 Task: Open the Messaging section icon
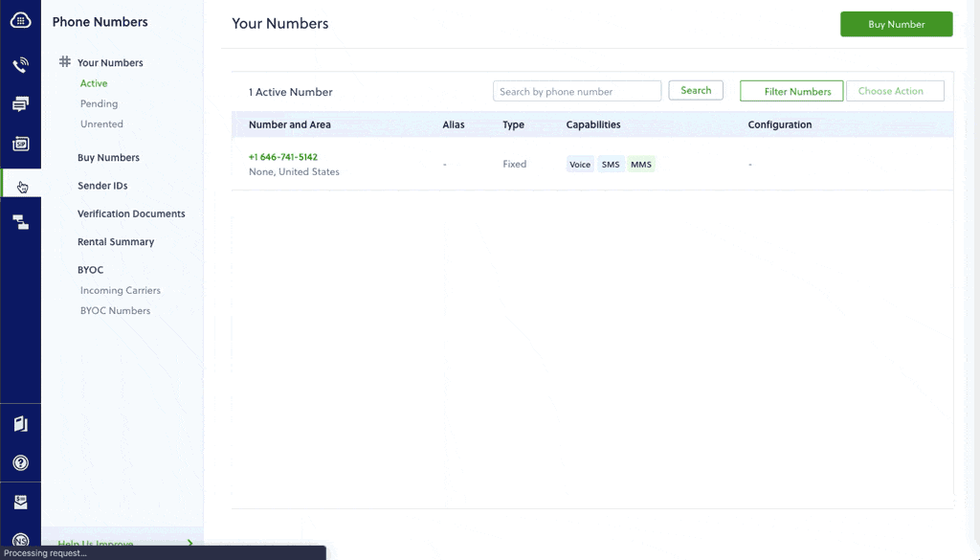[20, 102]
